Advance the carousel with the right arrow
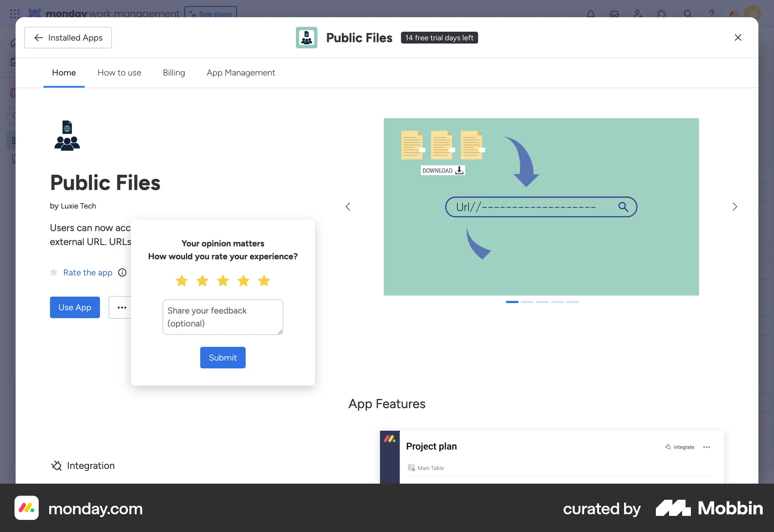Viewport: 774px width, 532px height. point(734,207)
